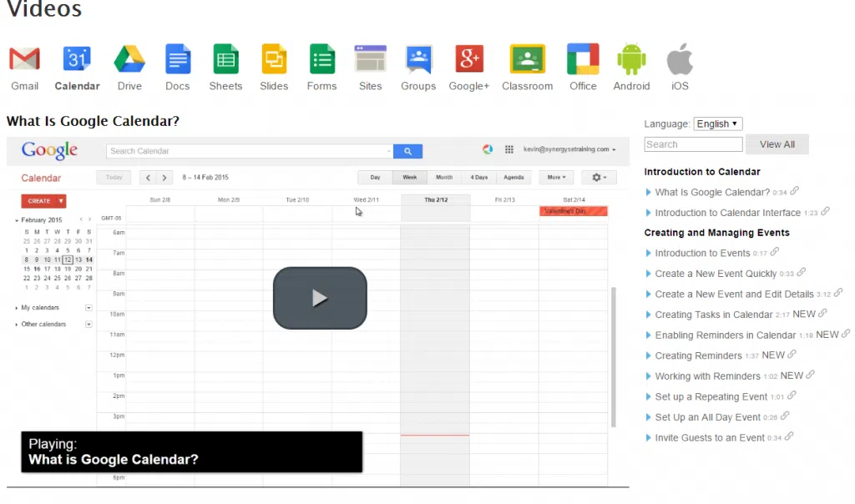855x504 pixels.
Task: Expand arrow beside Invite Guests to an Event
Action: pos(648,437)
